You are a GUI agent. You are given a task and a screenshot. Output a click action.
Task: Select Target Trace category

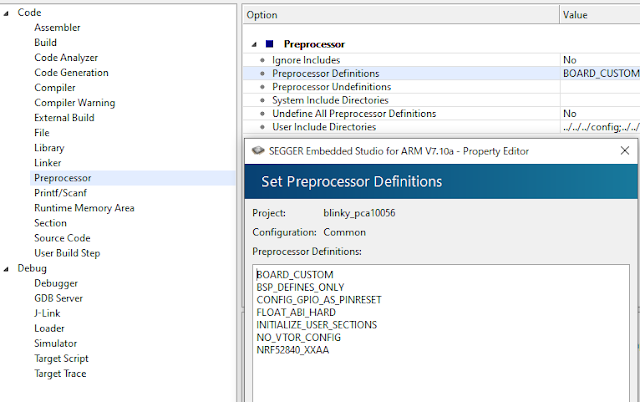pos(60,373)
